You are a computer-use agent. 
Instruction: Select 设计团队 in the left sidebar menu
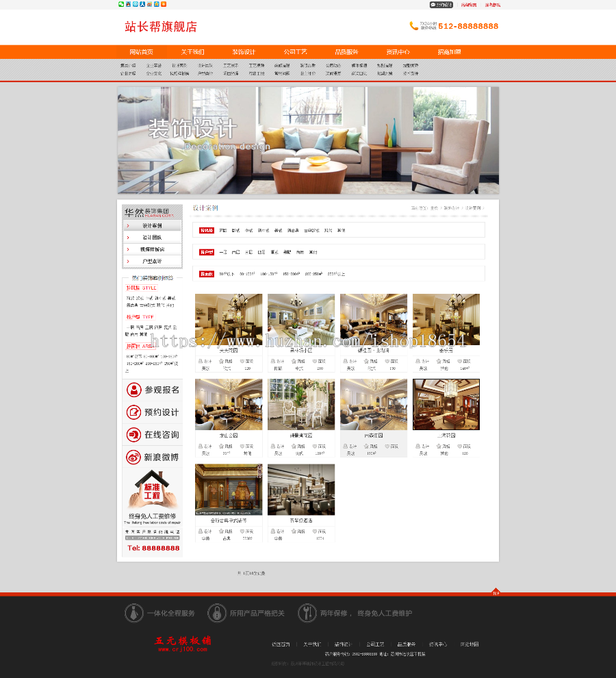click(152, 238)
